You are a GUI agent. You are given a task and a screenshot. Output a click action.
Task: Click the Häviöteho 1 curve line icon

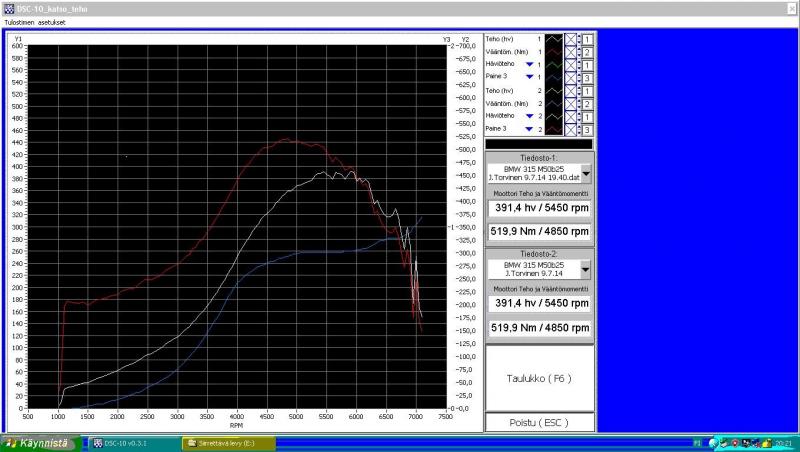point(553,64)
